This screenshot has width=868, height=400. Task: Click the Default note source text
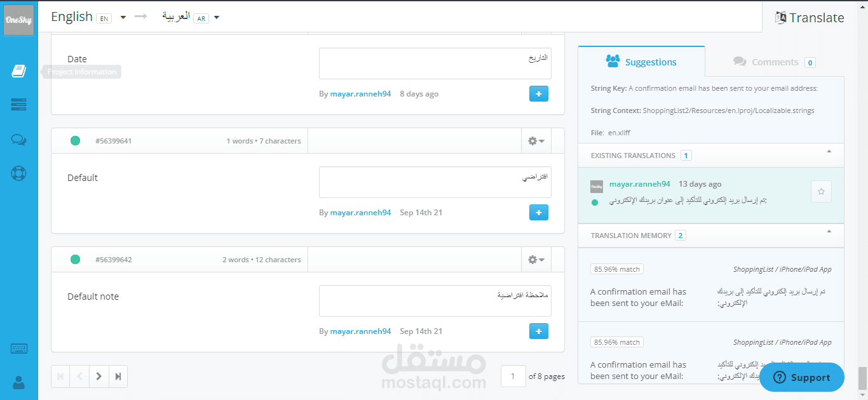point(93,297)
